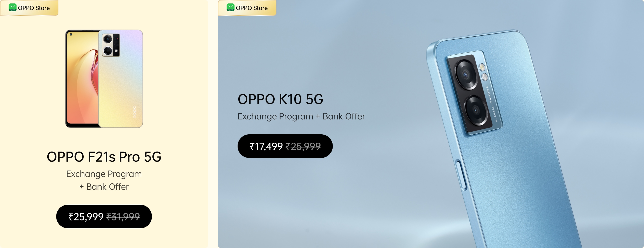
Task: Click Exchange Program + Bank Offer under K10 5G
Action: tap(301, 116)
